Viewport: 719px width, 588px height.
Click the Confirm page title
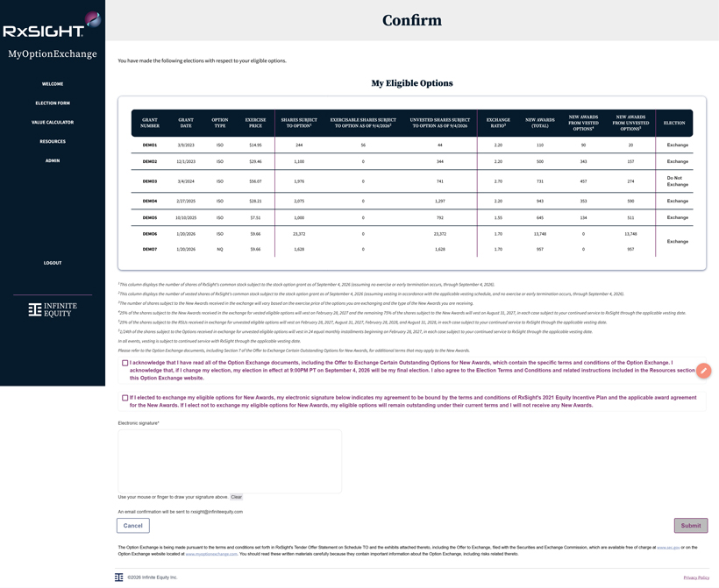point(412,20)
